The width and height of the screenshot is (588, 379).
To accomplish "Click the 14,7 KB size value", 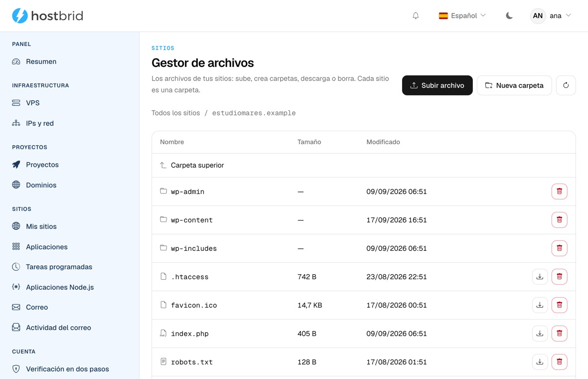I will pos(310,305).
